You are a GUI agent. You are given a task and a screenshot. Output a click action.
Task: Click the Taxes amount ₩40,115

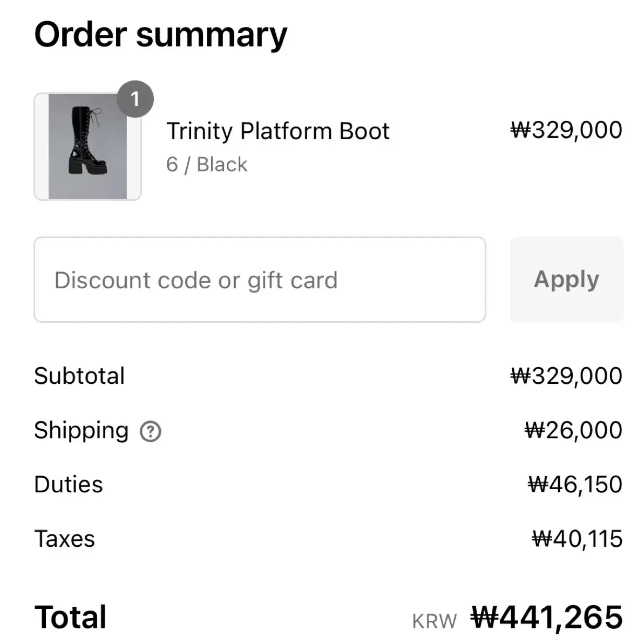[x=577, y=539]
